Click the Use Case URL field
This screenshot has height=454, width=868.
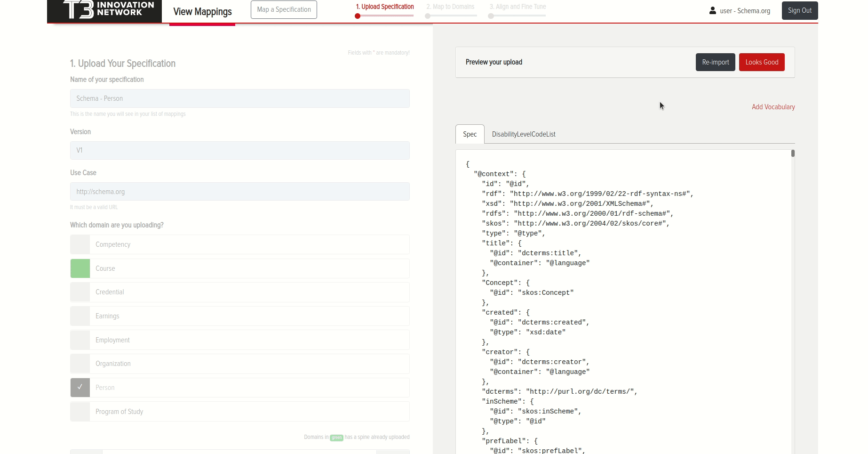(x=240, y=192)
